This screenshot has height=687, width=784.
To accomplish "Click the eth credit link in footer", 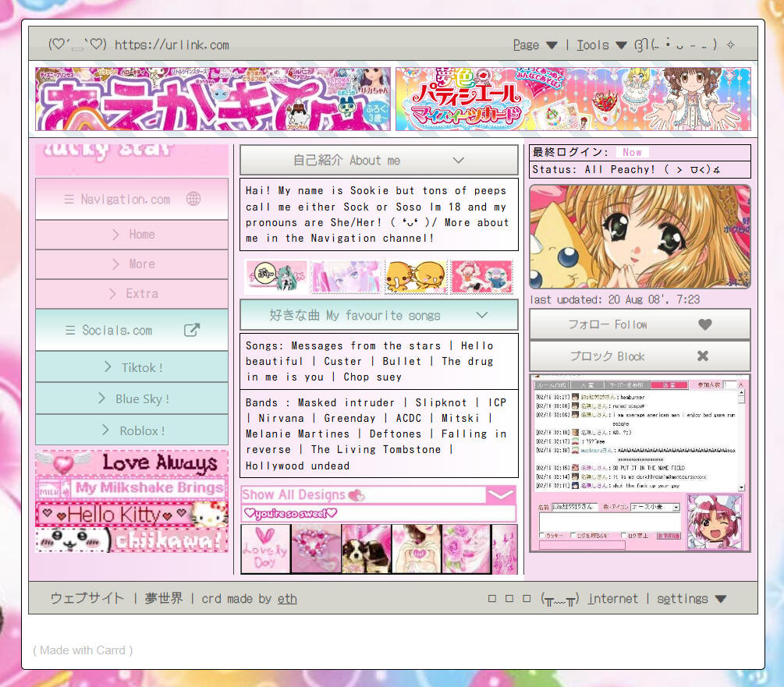I will pyautogui.click(x=287, y=599).
